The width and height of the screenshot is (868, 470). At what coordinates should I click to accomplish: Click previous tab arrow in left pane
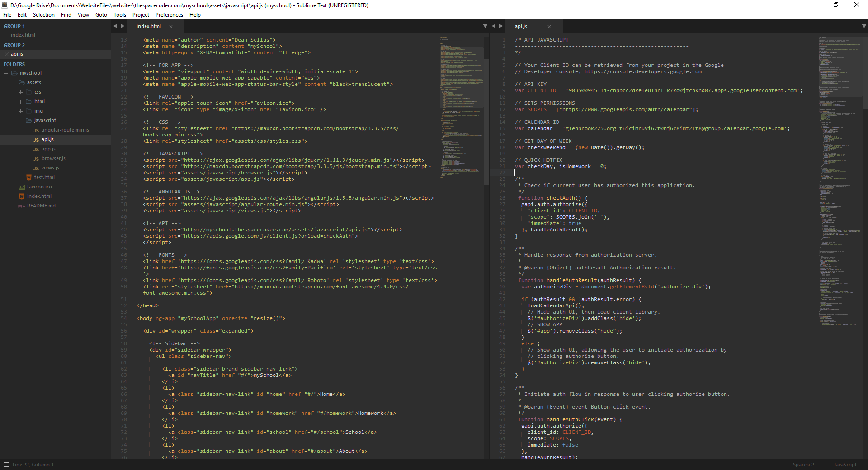click(115, 26)
